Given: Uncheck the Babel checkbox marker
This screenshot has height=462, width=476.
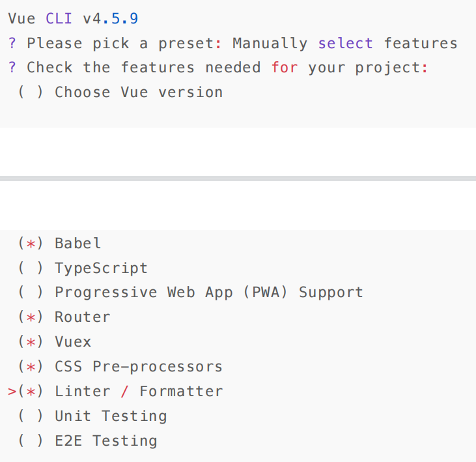Looking at the screenshot, I should pos(31,244).
